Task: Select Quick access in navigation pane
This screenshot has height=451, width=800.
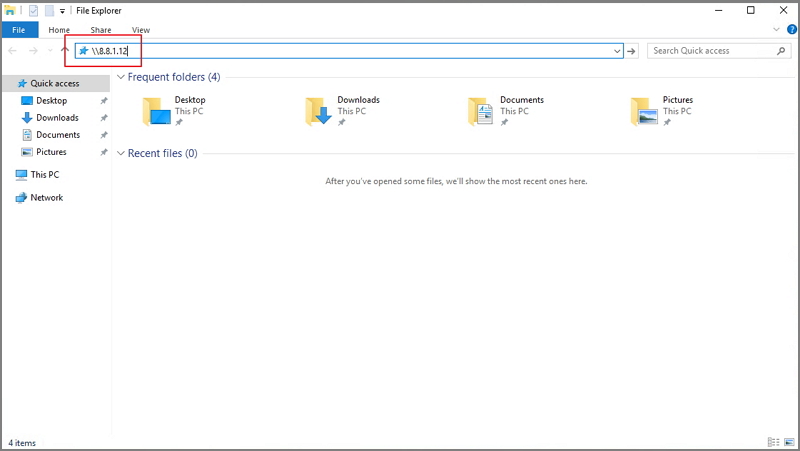Action: (x=56, y=83)
